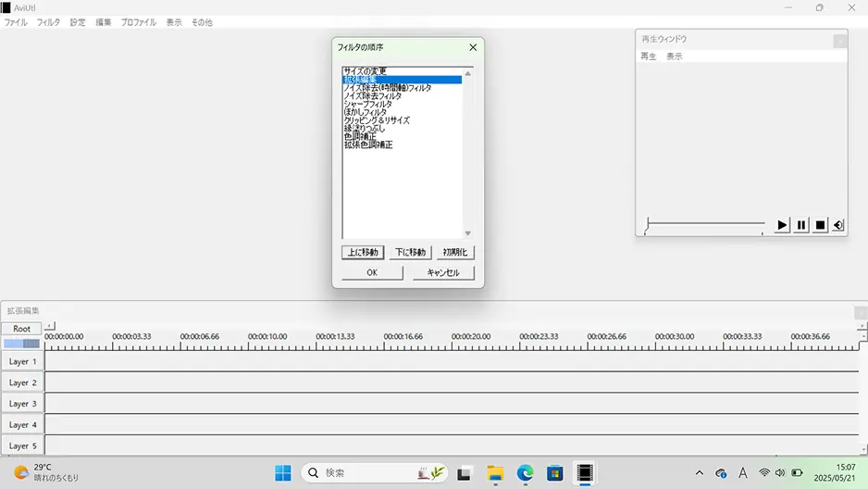
Task: Click the キャンセル button
Action: pyautogui.click(x=443, y=272)
